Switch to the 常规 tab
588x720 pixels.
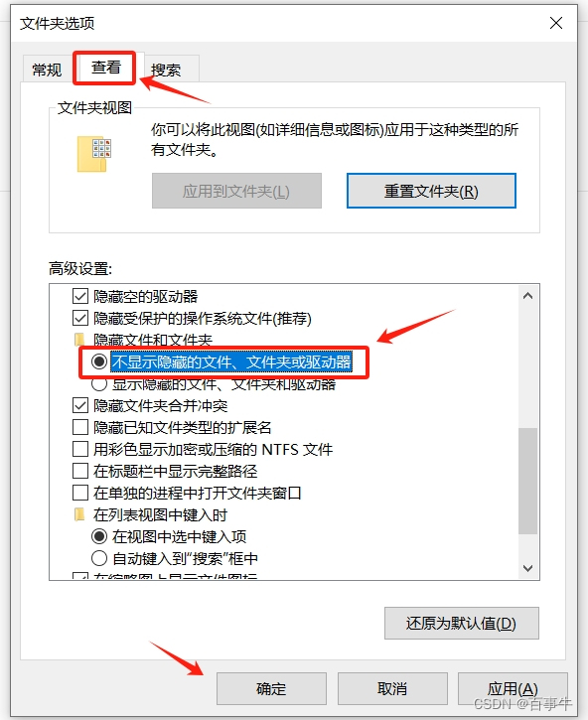coord(47,70)
